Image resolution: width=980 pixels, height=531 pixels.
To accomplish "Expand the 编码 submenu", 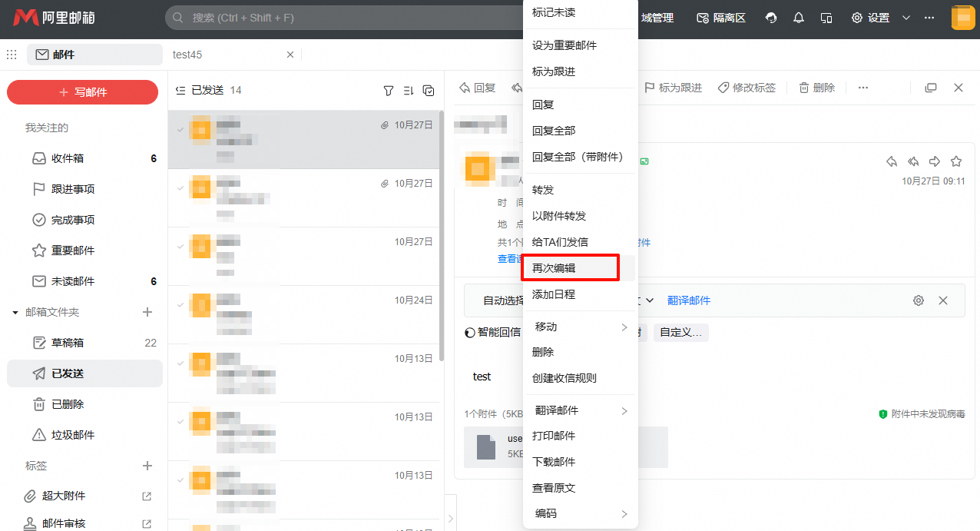I will coord(624,514).
